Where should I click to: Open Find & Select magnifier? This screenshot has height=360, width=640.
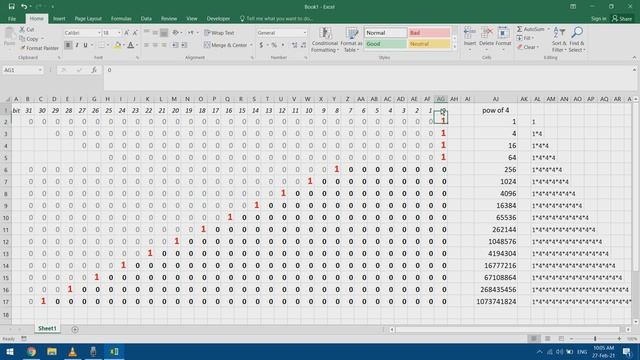click(x=577, y=40)
